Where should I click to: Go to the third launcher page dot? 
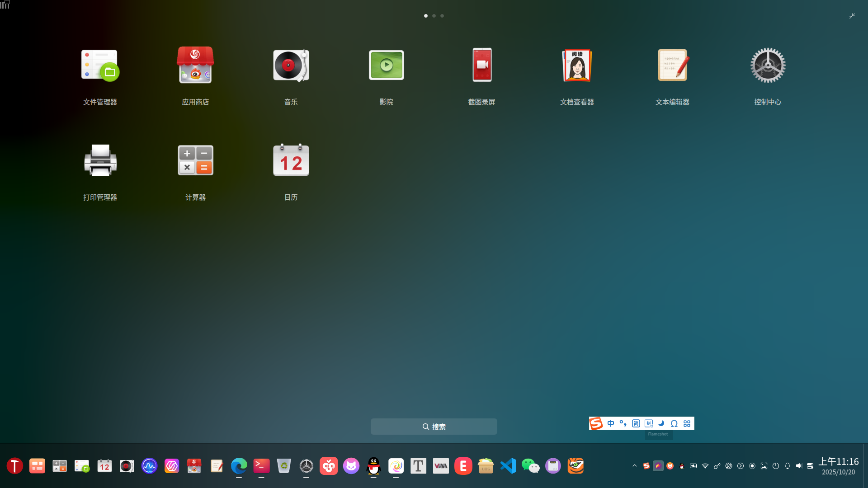click(x=442, y=16)
